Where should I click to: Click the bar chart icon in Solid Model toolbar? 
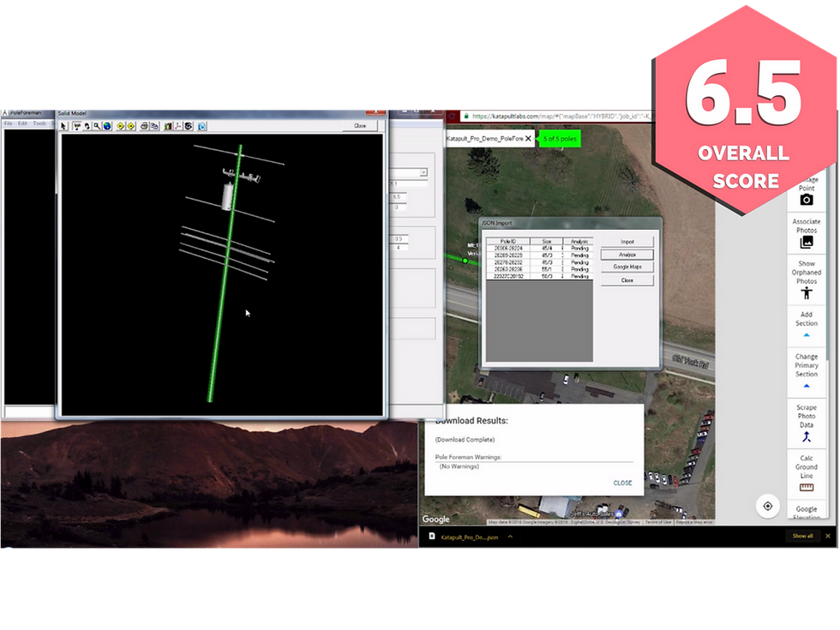168,126
